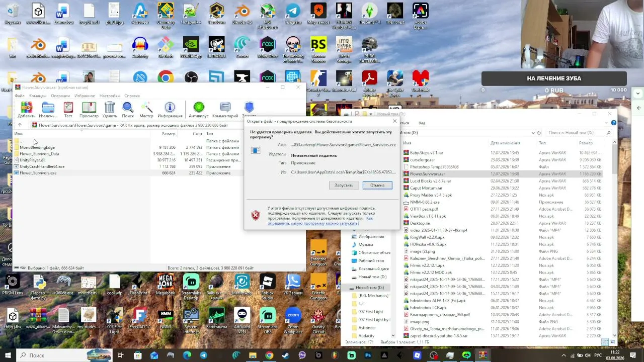This screenshot has height=362, width=644.
Task: Open Google Chrome from the taskbar
Action: (x=269, y=355)
